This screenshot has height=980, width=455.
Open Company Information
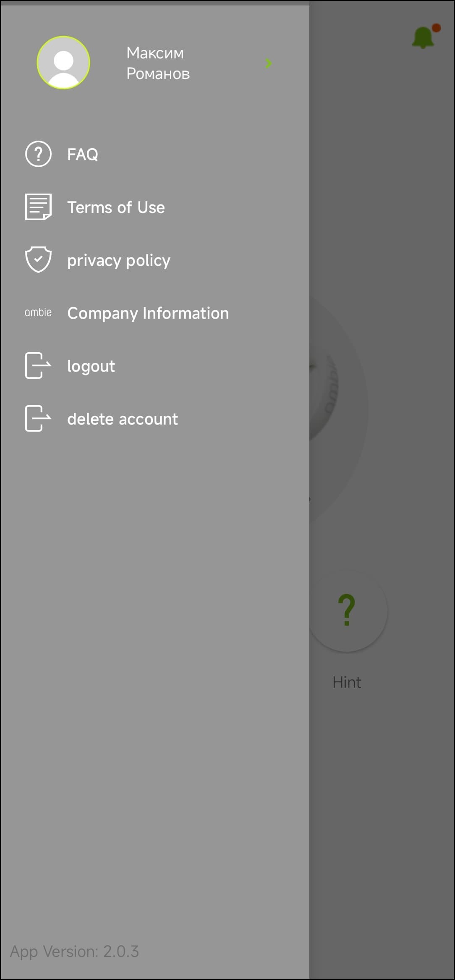pos(148,313)
